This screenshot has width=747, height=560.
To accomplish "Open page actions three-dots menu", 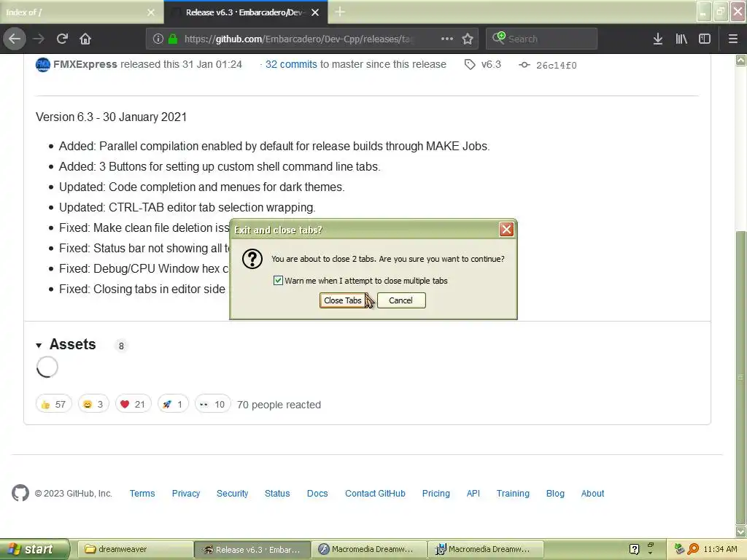I will coord(447,39).
